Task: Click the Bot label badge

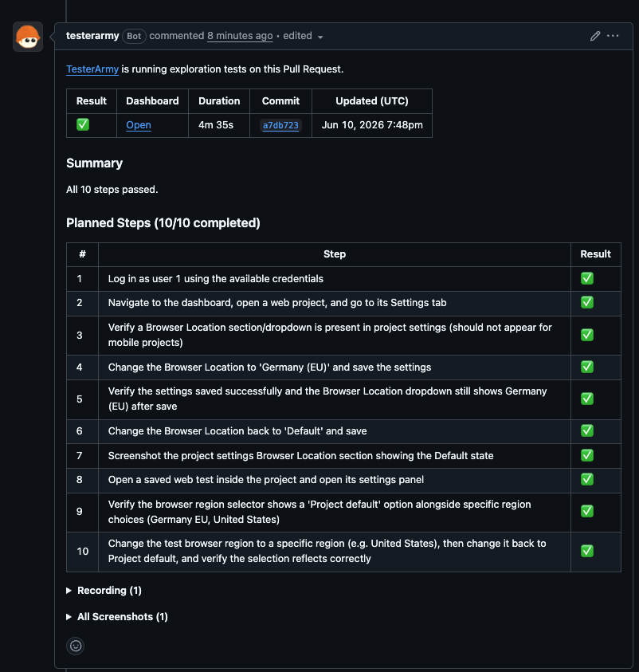Action: pyautogui.click(x=134, y=36)
